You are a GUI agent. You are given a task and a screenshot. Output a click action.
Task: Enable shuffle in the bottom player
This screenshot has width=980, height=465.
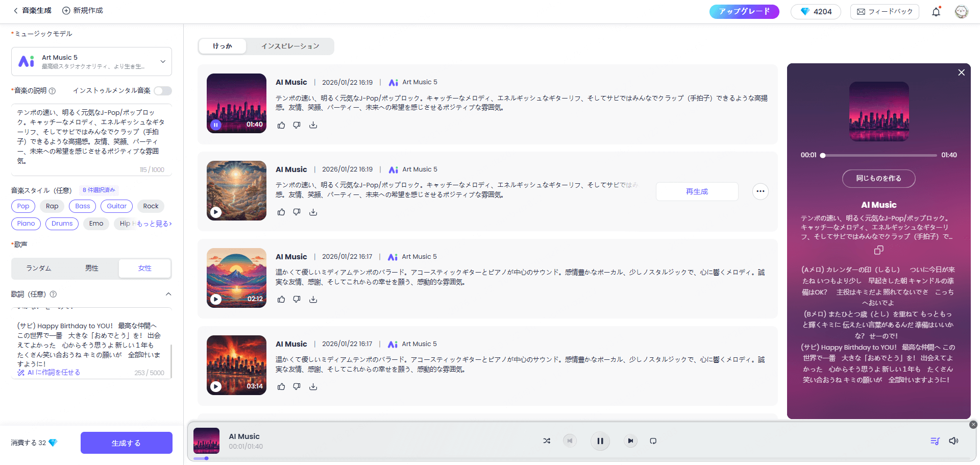(546, 440)
